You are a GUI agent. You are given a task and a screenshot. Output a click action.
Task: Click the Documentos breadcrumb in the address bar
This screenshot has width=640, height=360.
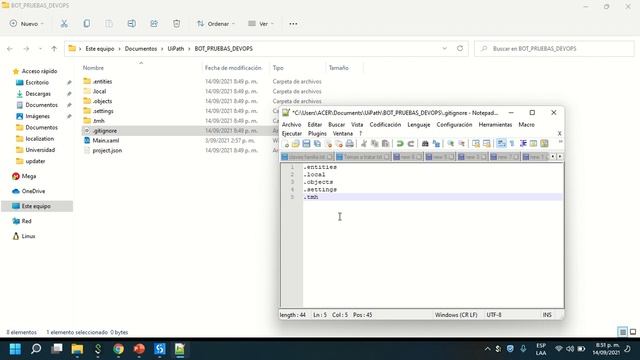point(141,49)
